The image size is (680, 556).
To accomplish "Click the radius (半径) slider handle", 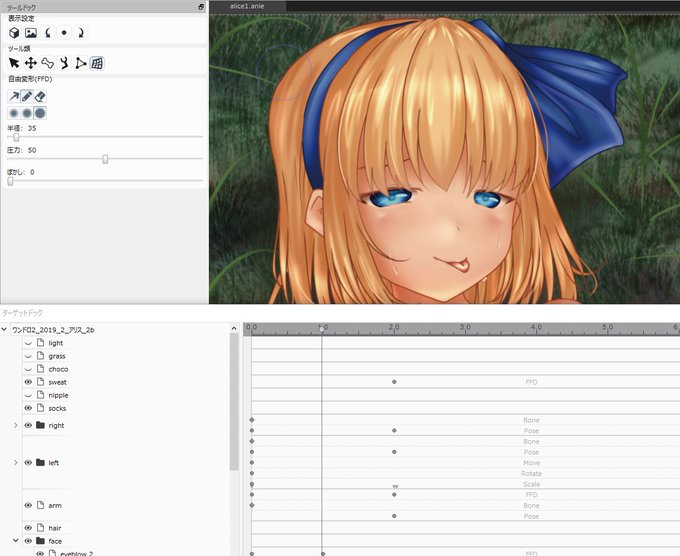I will (x=16, y=137).
